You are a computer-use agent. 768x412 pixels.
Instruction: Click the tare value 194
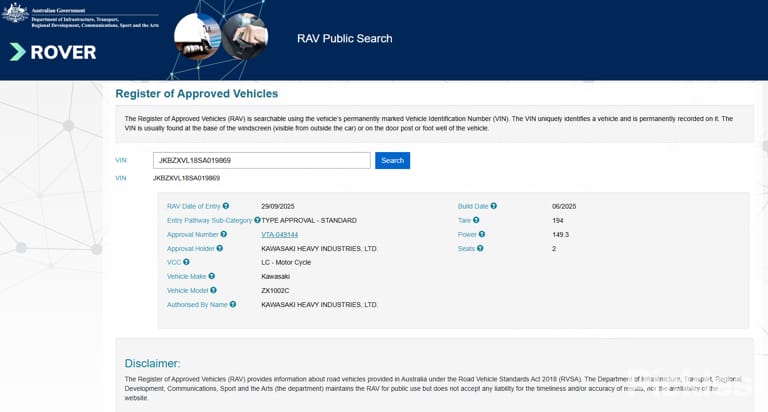click(x=558, y=220)
